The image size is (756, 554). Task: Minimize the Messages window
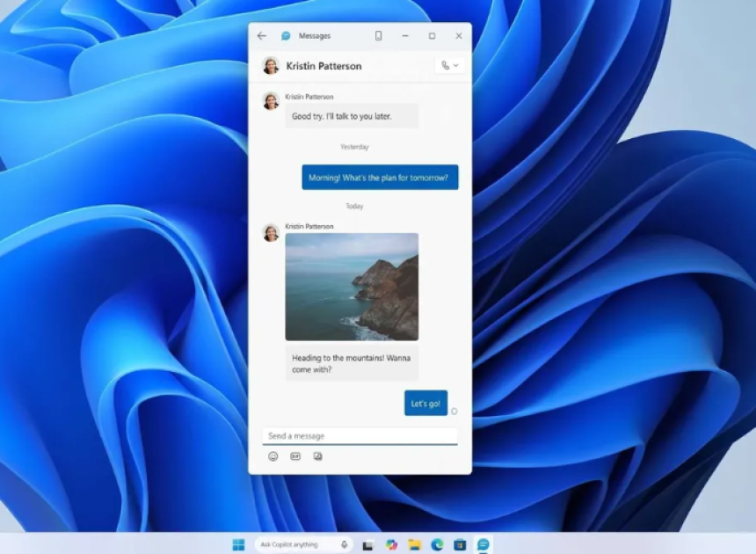point(405,36)
